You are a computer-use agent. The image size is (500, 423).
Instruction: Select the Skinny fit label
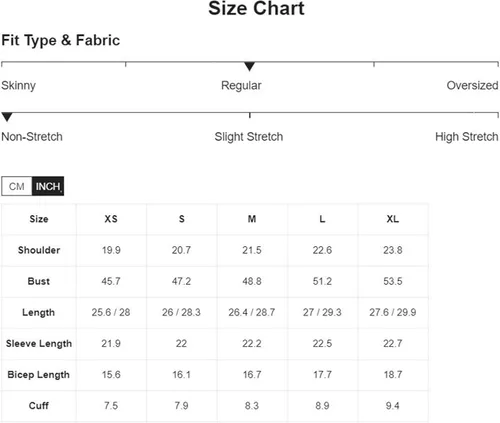(18, 86)
